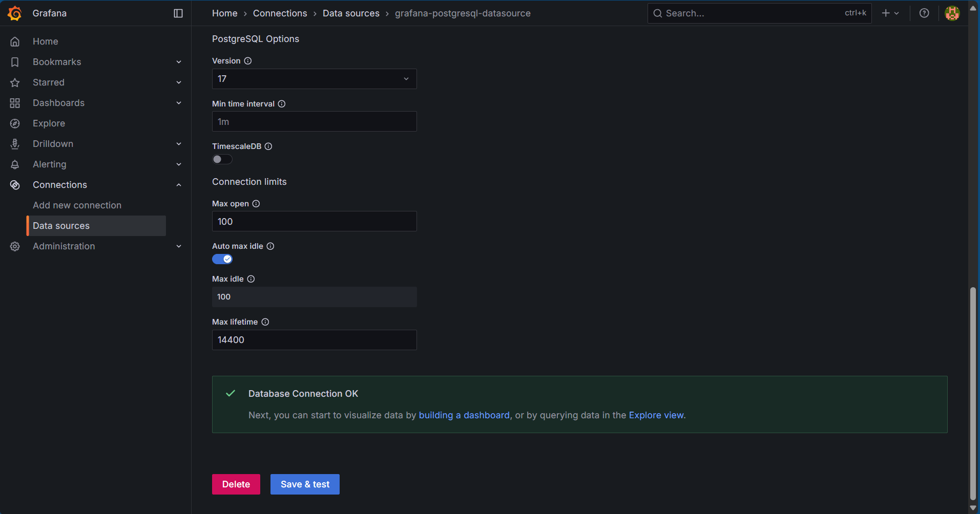Open Explore from the sidebar

point(49,123)
